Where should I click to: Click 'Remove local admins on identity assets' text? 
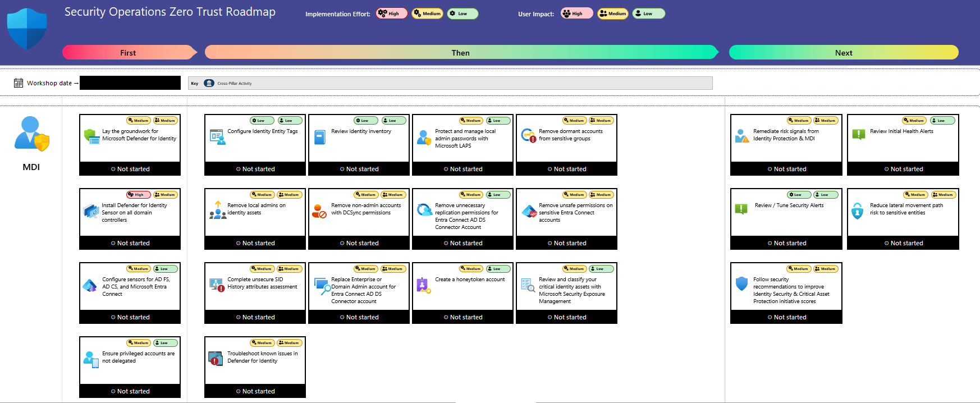pyautogui.click(x=257, y=209)
